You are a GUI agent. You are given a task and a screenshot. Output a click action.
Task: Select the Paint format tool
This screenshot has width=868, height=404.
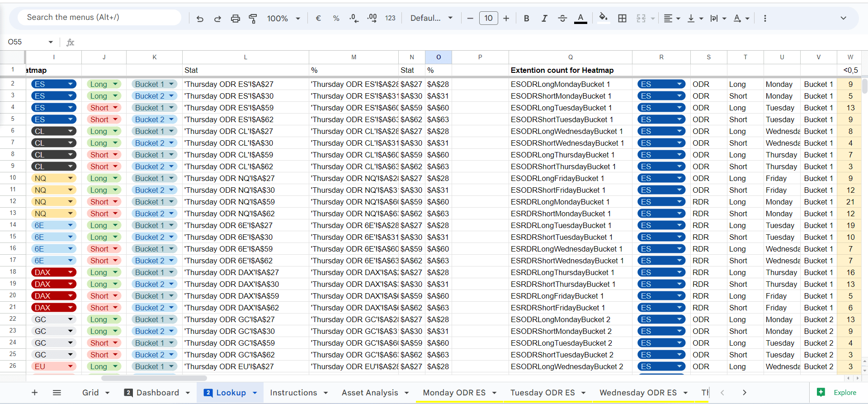click(x=253, y=19)
